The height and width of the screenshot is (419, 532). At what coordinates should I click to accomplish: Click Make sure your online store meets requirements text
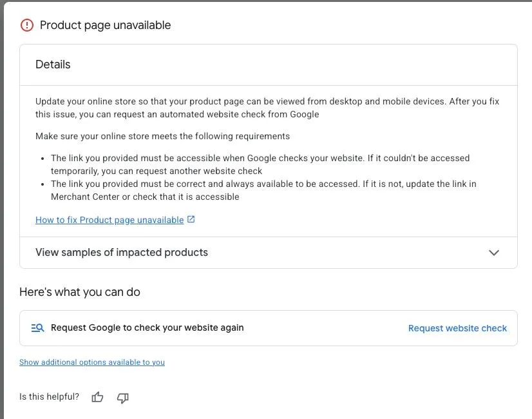(162, 136)
